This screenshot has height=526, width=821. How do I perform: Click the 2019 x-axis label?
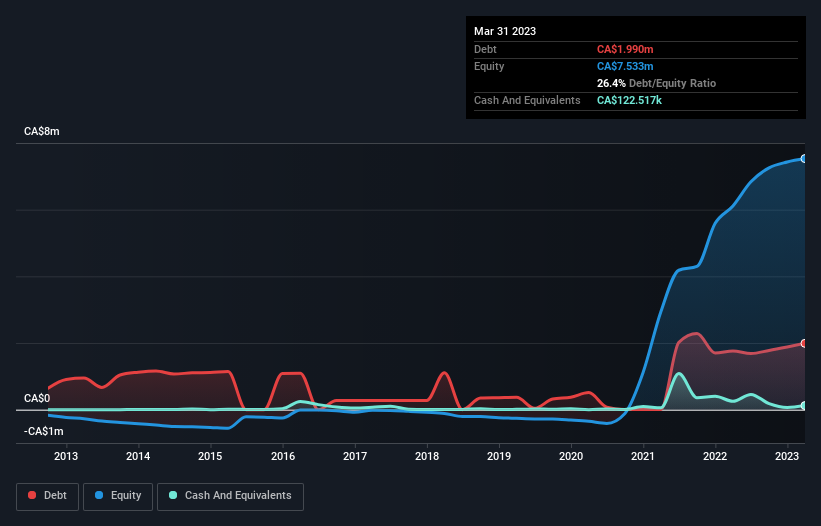click(x=499, y=456)
